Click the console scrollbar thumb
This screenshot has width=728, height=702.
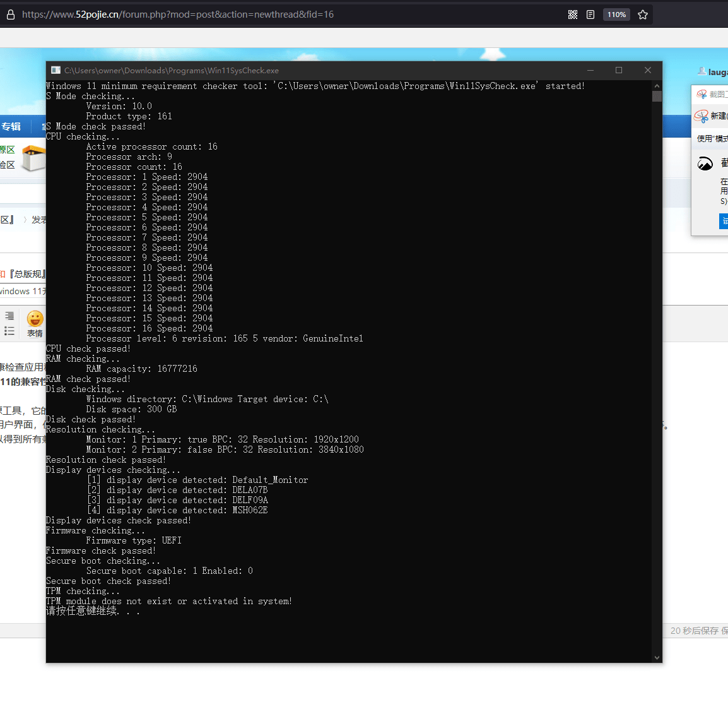(x=657, y=96)
